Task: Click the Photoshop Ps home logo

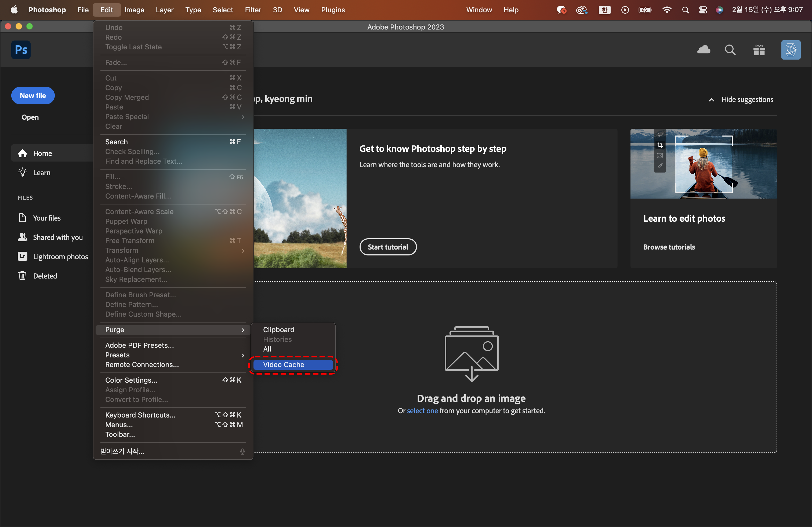Action: coord(21,50)
